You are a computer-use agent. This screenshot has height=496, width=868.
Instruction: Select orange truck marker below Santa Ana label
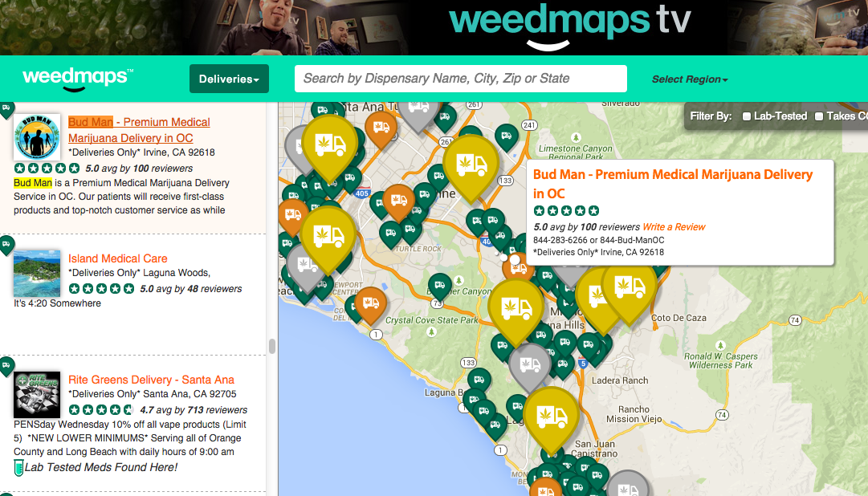[381, 129]
